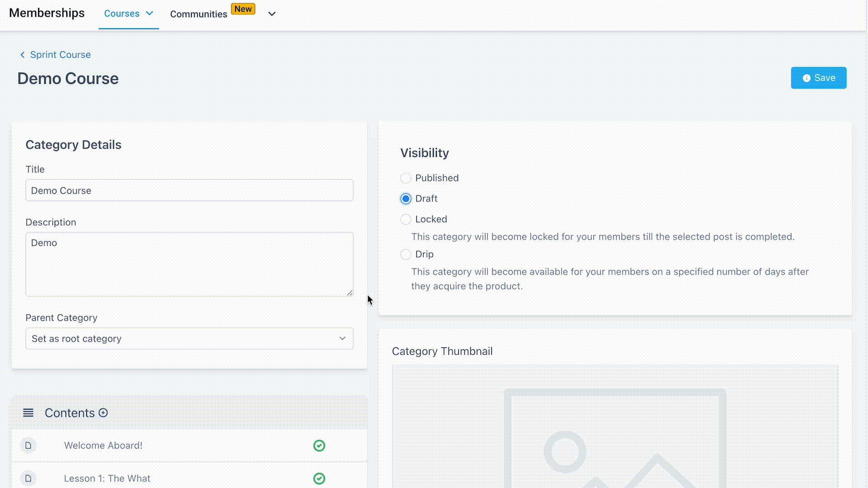Image resolution: width=868 pixels, height=488 pixels.
Task: Click the Welcome Aboard document icon
Action: [28, 446]
